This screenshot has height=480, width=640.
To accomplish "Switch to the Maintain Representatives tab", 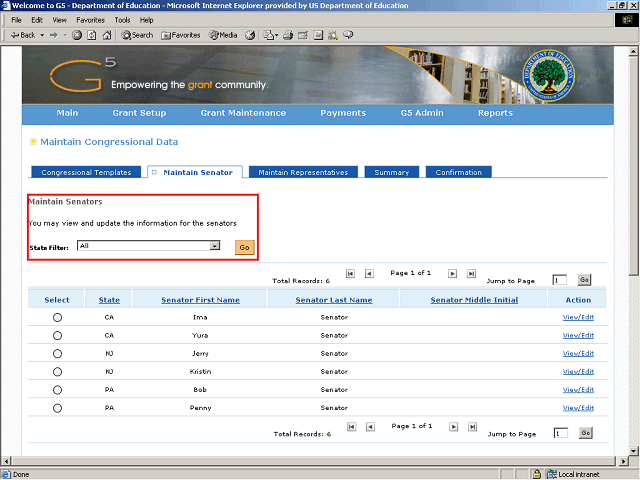I will (303, 172).
